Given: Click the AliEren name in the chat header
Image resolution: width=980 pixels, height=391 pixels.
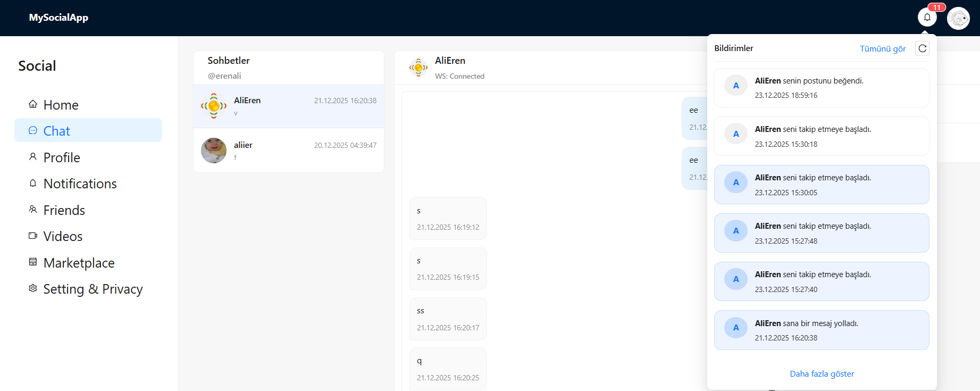Looking at the screenshot, I should 450,61.
